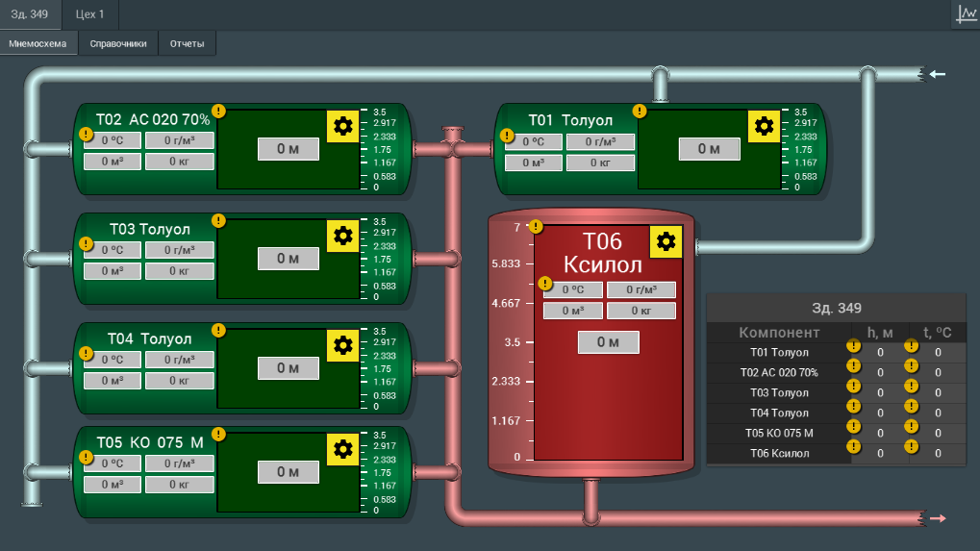Screen dimensions: 980x551
Task: Open the Справочники tab
Action: 118,43
